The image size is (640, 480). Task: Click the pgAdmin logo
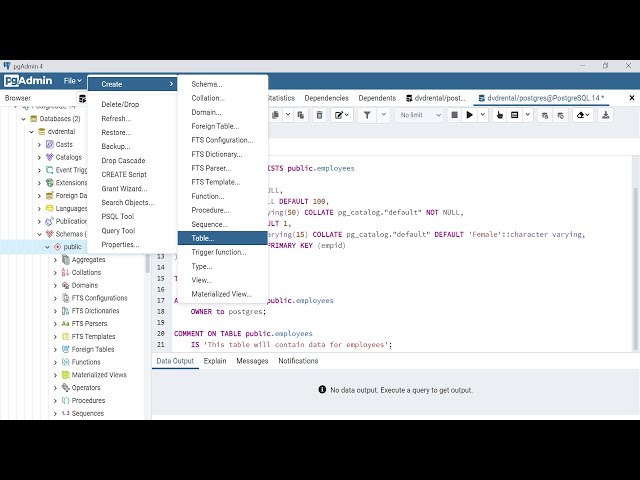28,81
